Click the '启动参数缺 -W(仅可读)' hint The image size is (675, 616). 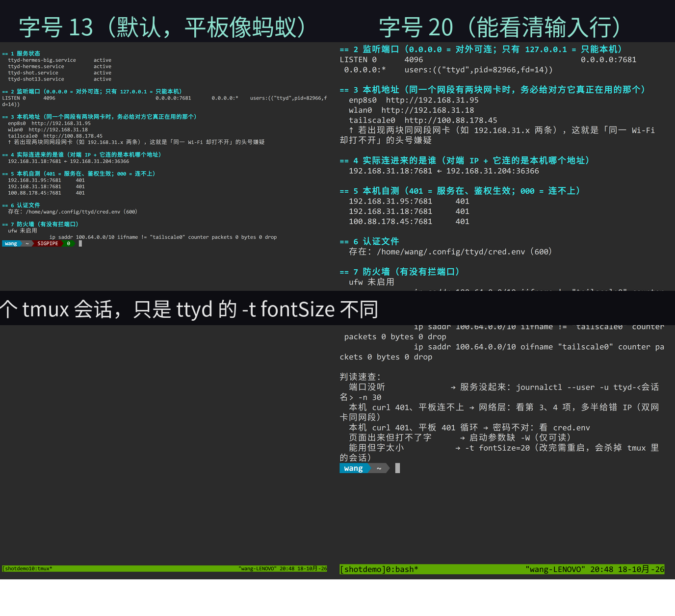(x=520, y=437)
